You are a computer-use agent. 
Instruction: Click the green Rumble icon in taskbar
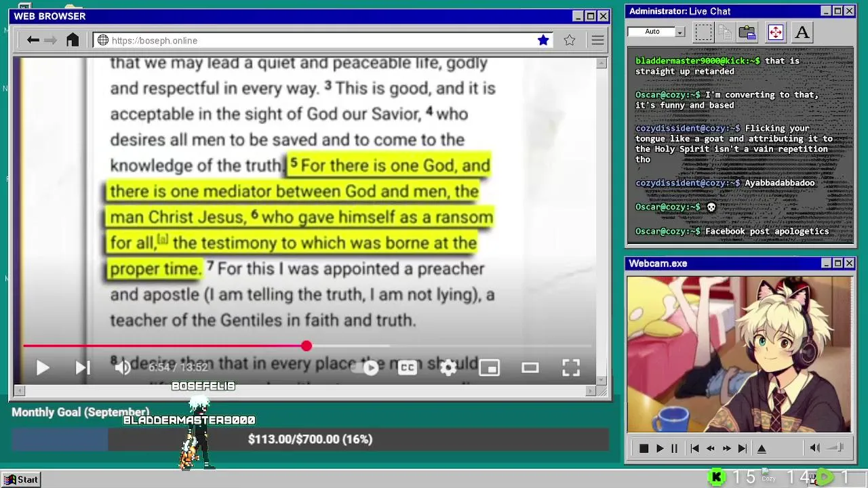(825, 477)
